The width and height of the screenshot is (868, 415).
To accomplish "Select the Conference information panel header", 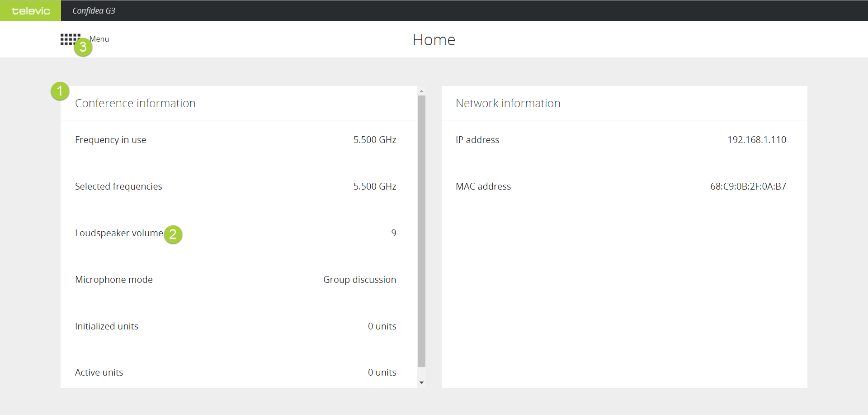I will [x=135, y=103].
